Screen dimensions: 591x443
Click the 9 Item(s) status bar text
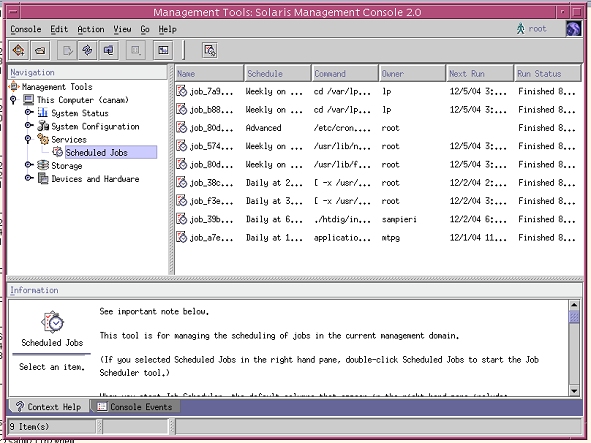pos(29,426)
